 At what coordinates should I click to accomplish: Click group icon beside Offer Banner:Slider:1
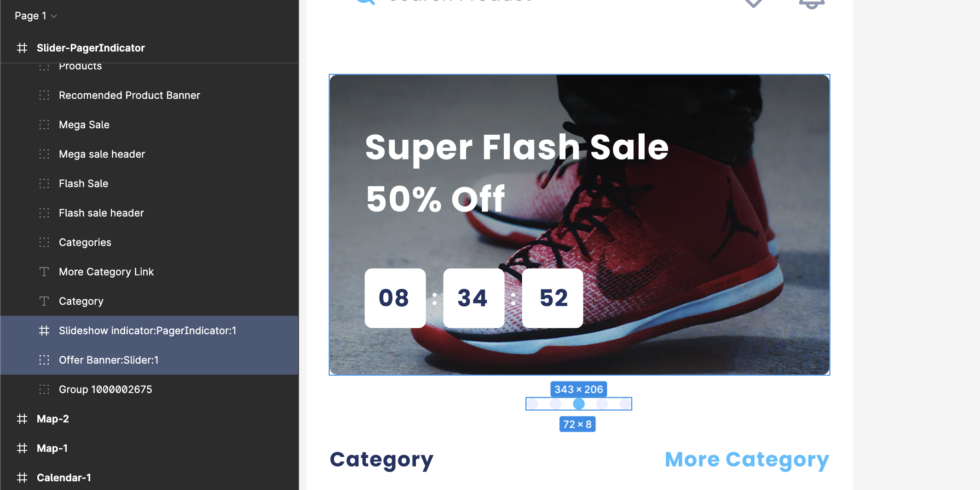(44, 360)
